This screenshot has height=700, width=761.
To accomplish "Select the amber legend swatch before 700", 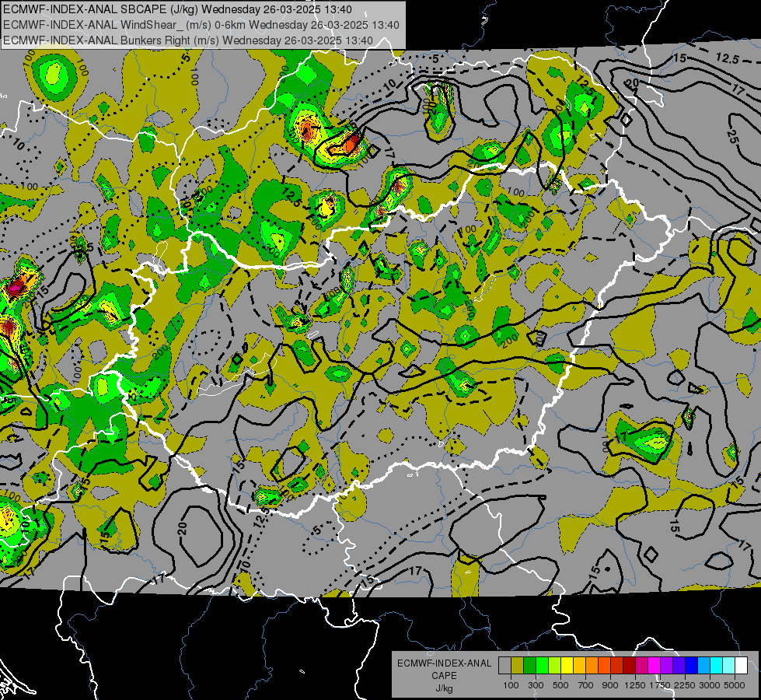I will point(579,666).
